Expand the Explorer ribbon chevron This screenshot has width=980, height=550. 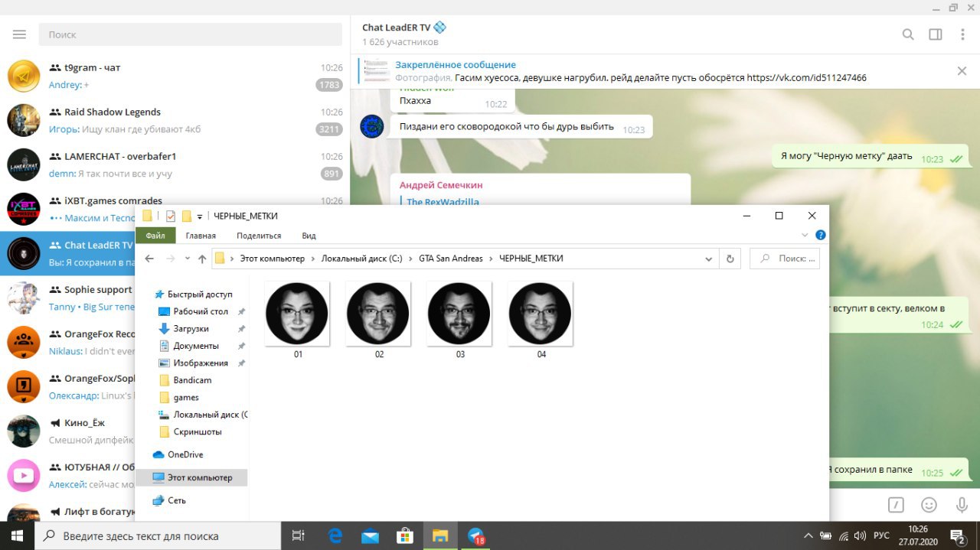pos(805,236)
